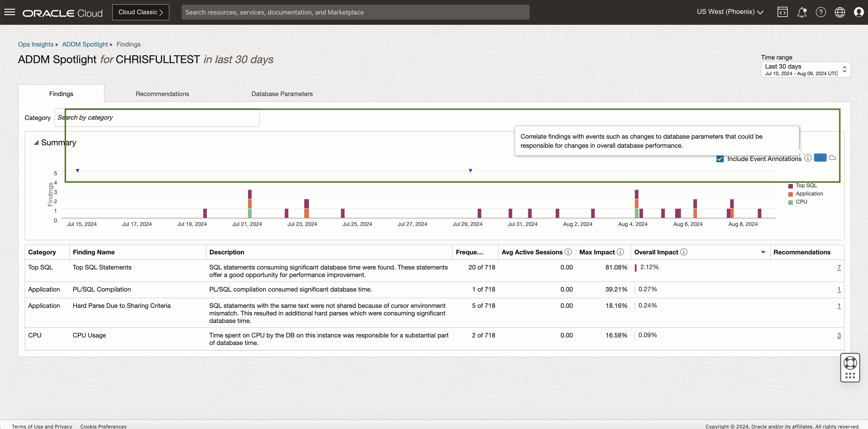Screen dimensions: 868x429
Task: Open the Cloud Shell developer tools icon
Action: click(x=782, y=12)
